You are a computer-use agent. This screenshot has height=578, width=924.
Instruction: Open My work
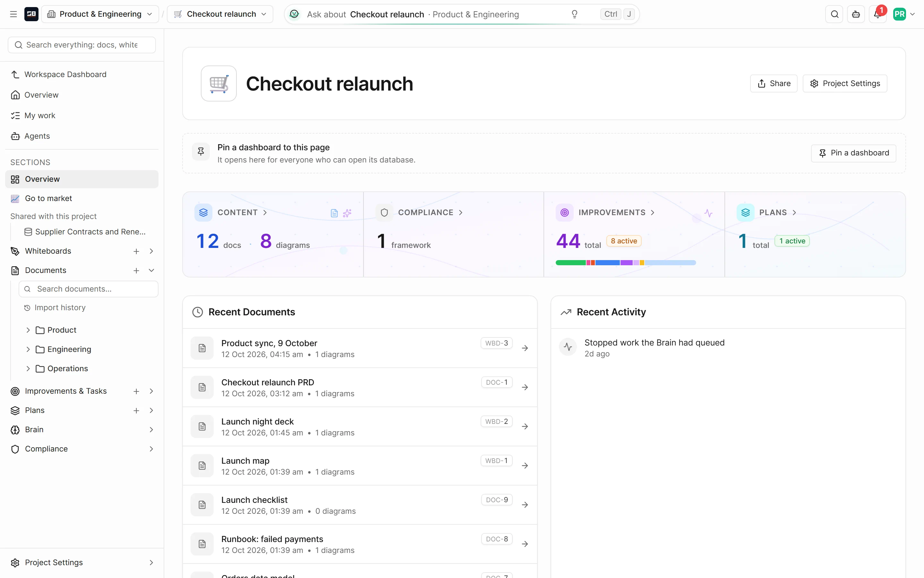pos(82,116)
